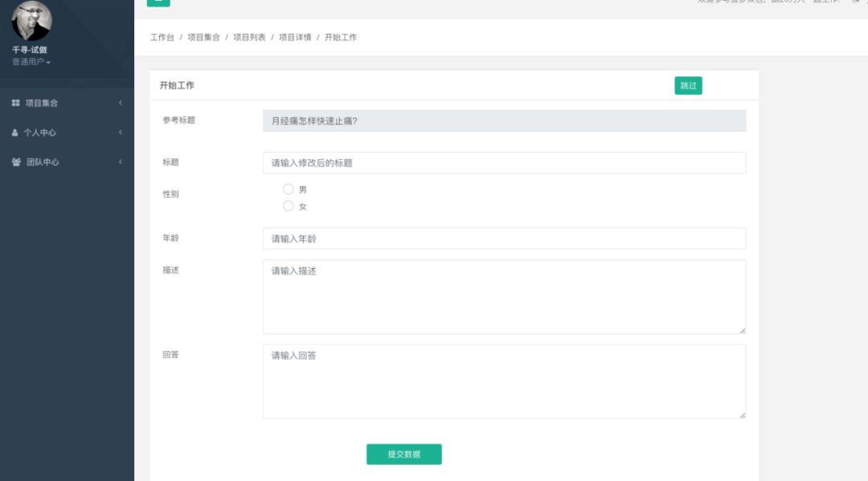Click the 个人中心 user icon
Viewport: 868px width, 481px height.
[15, 132]
